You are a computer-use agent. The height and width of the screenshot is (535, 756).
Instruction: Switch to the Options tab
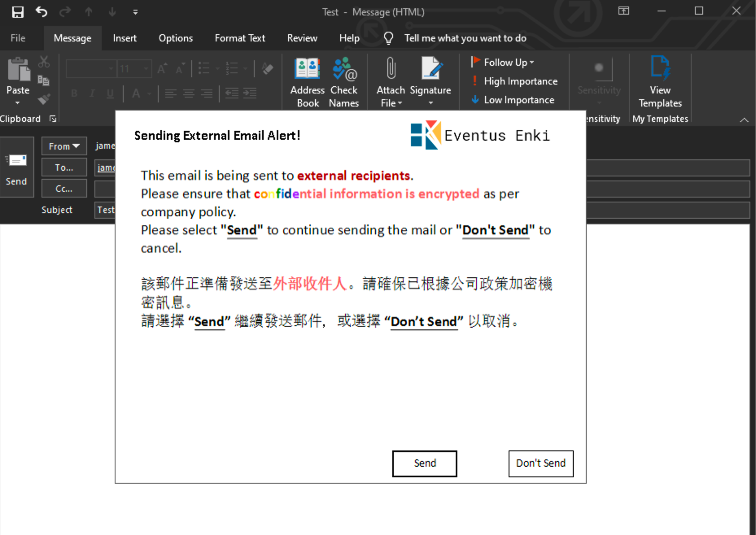176,38
